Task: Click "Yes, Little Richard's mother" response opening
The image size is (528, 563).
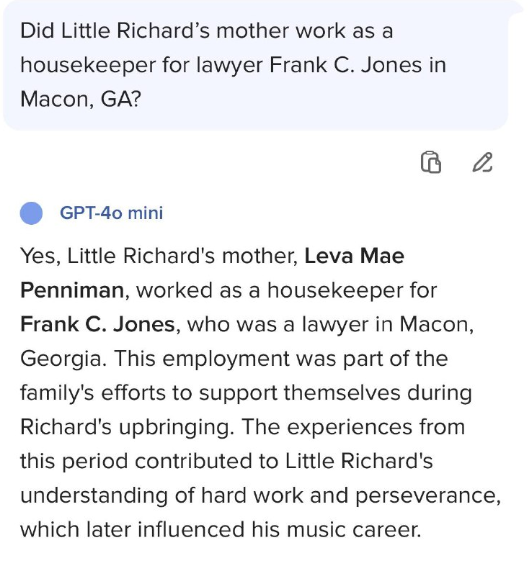Action: [159, 256]
